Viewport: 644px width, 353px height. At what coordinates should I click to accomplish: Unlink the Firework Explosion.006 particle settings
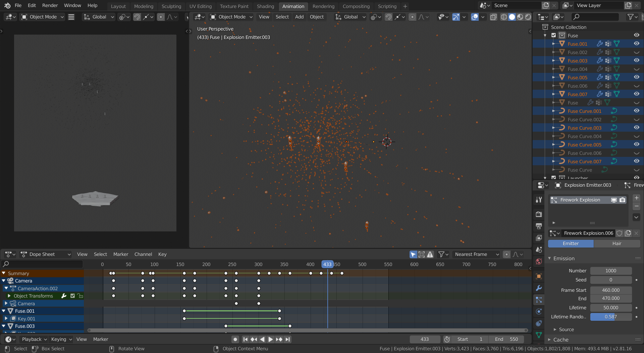pos(636,233)
